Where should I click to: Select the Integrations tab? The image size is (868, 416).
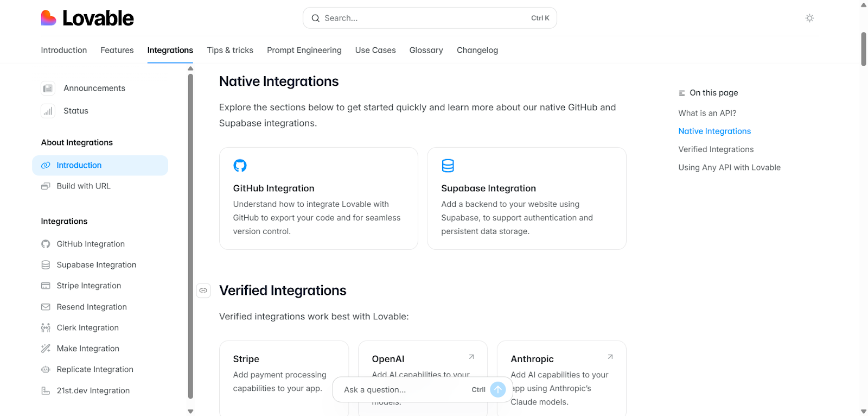[170, 50]
